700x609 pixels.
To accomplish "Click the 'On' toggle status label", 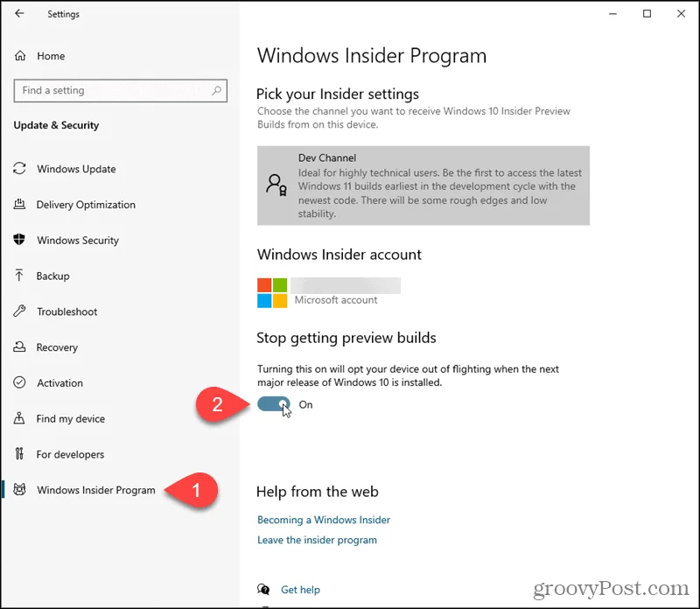I will pos(305,404).
